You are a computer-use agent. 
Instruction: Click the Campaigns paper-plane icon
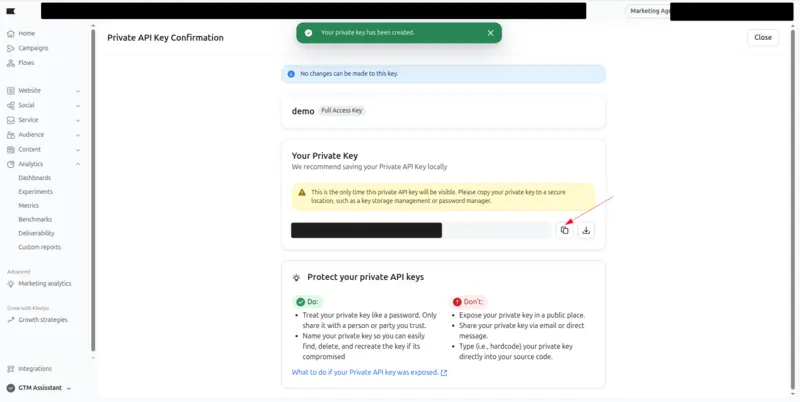(11, 48)
